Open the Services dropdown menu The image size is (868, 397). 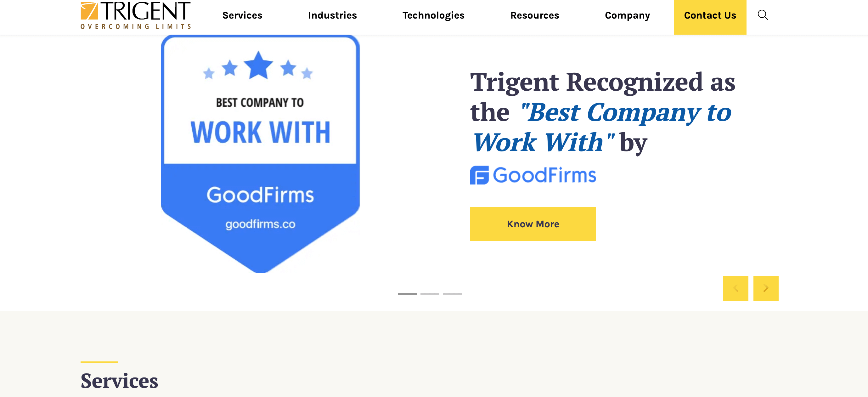[x=241, y=15]
